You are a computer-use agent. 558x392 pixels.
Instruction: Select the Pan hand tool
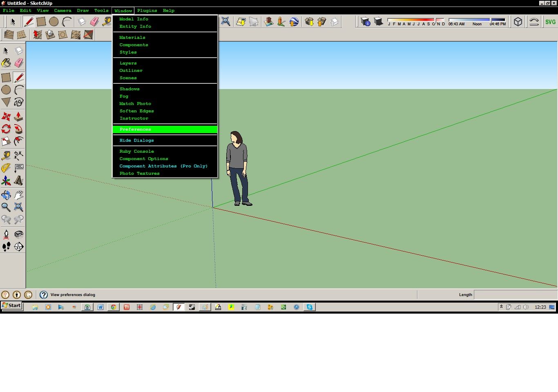[19, 195]
